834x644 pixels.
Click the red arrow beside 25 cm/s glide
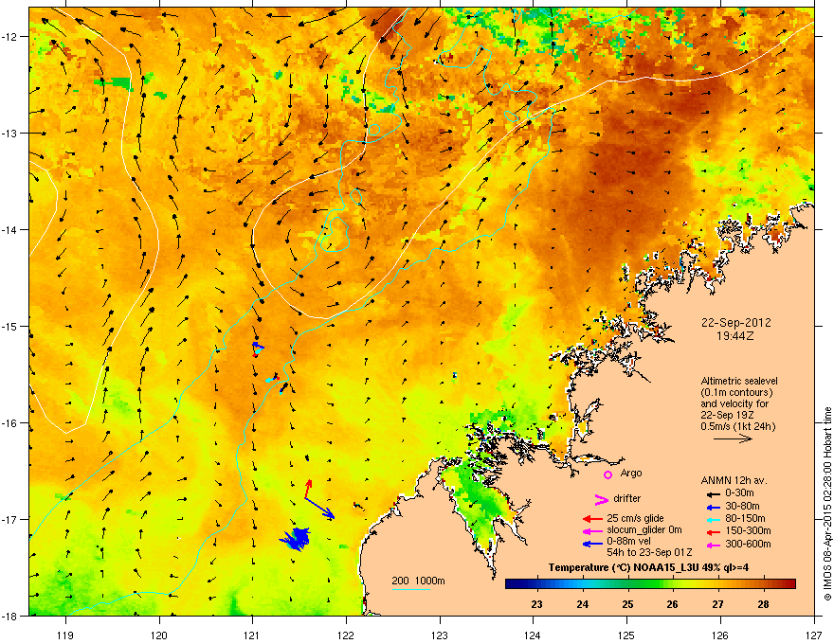click(x=592, y=519)
